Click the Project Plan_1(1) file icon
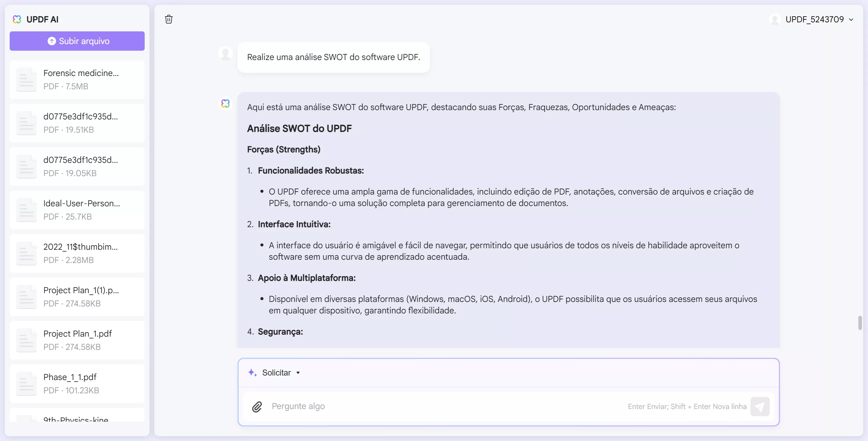 coord(26,297)
